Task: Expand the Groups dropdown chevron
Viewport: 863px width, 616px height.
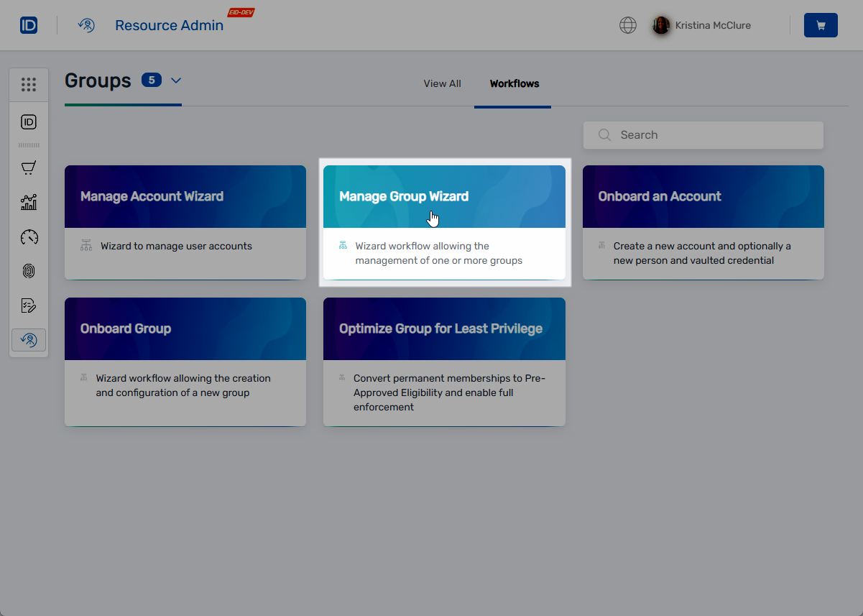Action: [x=175, y=81]
